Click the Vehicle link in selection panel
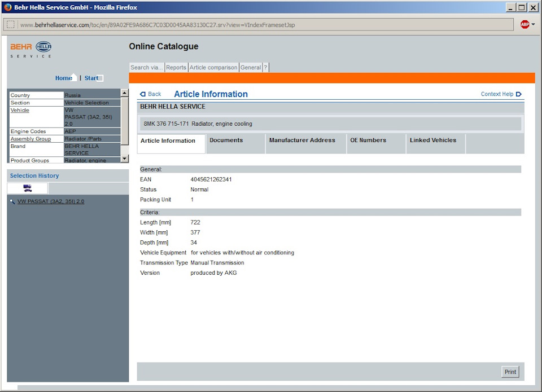The width and height of the screenshot is (542, 392). tap(20, 110)
